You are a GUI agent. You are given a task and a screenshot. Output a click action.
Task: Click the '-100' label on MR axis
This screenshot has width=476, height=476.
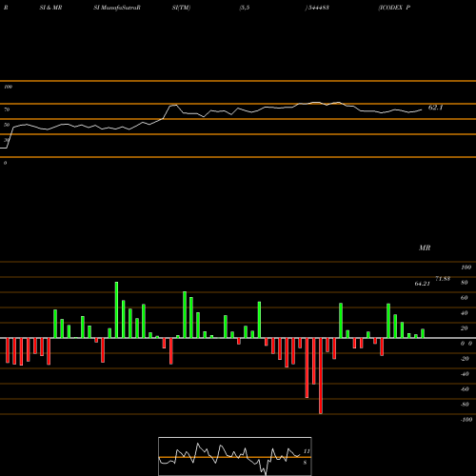pyautogui.click(x=466, y=420)
